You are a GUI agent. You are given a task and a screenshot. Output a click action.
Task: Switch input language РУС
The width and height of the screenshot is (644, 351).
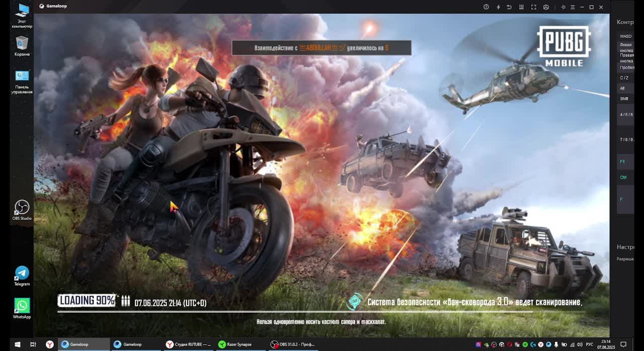pyautogui.click(x=590, y=344)
